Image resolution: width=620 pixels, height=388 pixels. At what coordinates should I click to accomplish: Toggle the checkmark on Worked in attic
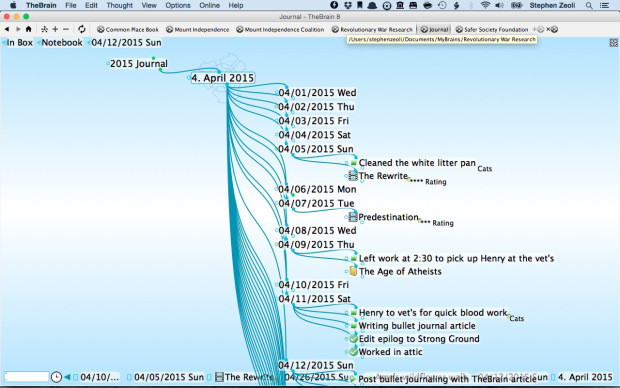353,352
